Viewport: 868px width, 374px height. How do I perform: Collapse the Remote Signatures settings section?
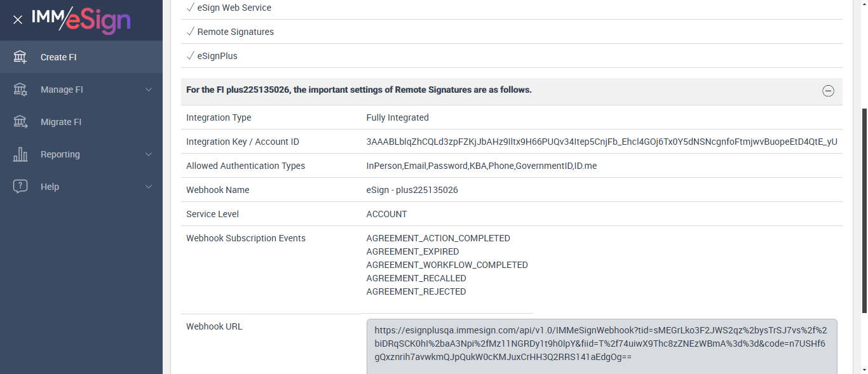pos(828,91)
